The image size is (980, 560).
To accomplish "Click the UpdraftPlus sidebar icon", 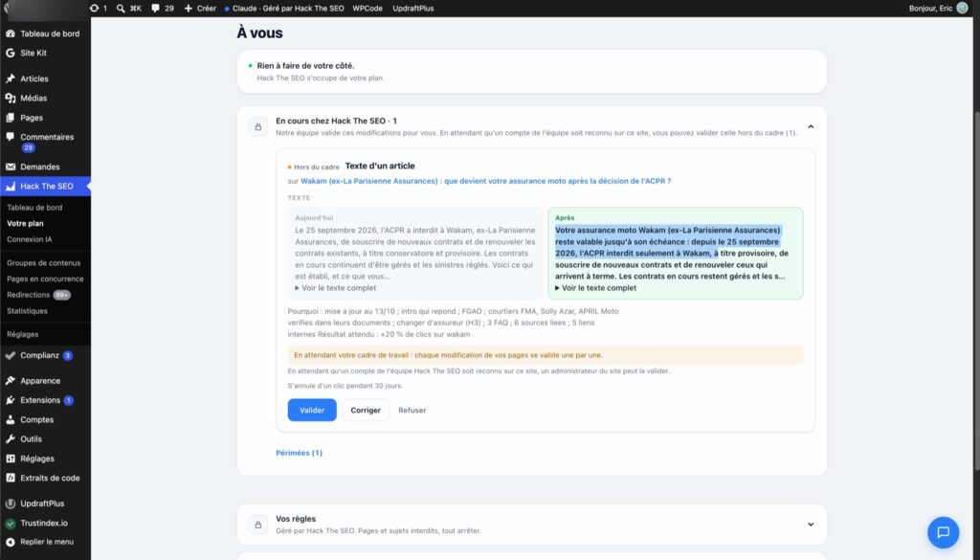I will tap(11, 504).
